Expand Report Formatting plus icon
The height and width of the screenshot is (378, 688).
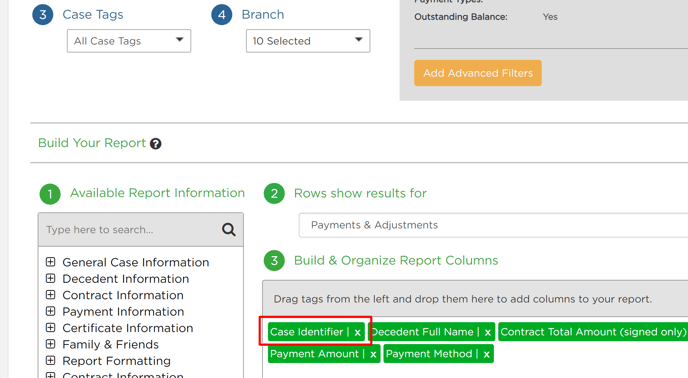(50, 360)
